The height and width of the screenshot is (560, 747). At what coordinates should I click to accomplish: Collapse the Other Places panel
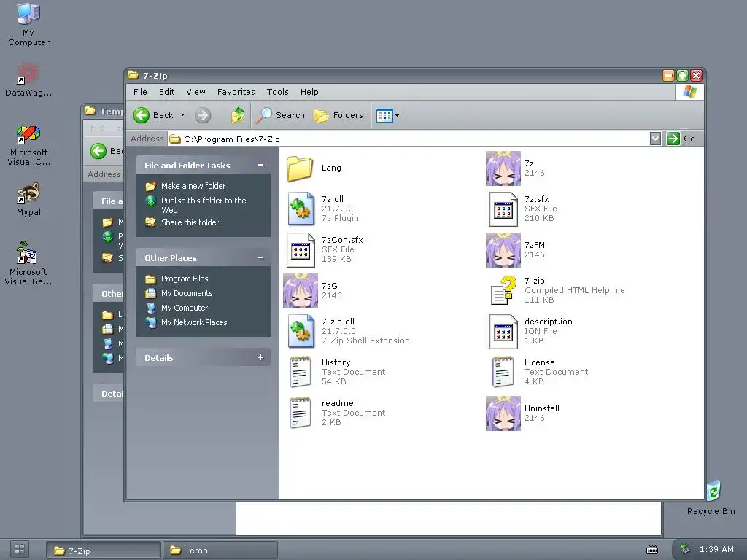[260, 257]
